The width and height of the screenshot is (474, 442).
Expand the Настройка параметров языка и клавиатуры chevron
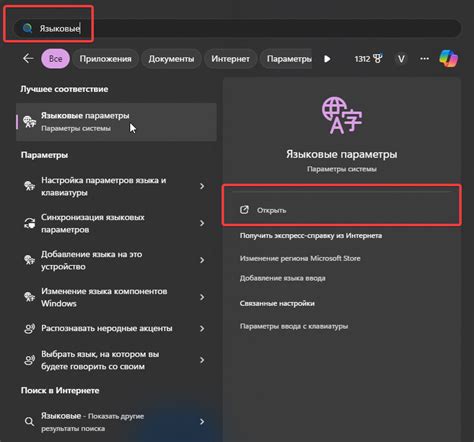click(202, 186)
